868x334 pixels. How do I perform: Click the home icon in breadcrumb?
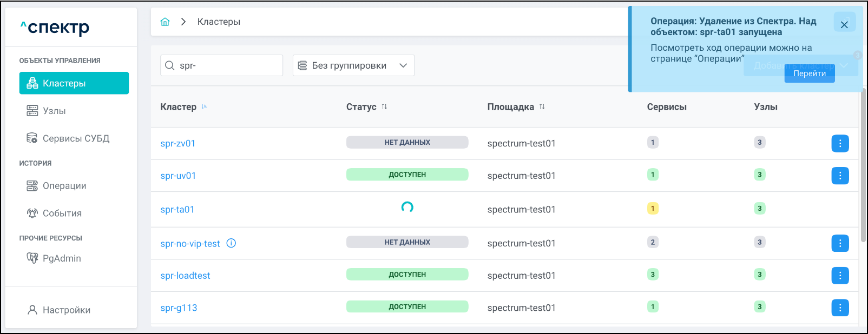coord(165,22)
